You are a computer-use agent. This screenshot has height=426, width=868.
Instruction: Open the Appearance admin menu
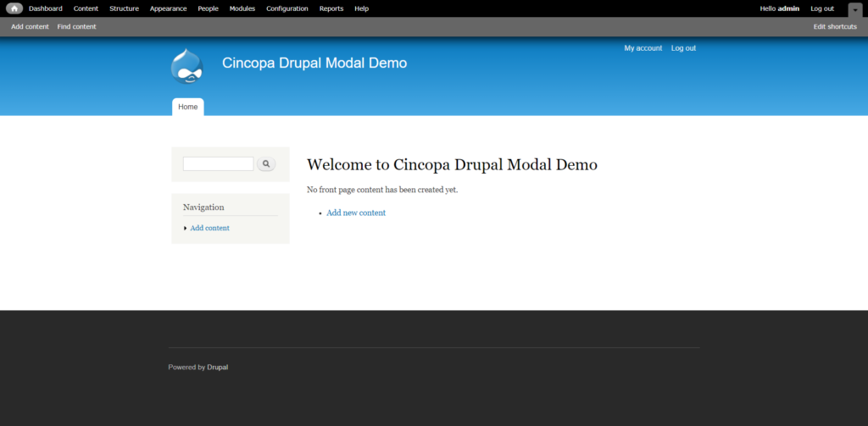[169, 8]
